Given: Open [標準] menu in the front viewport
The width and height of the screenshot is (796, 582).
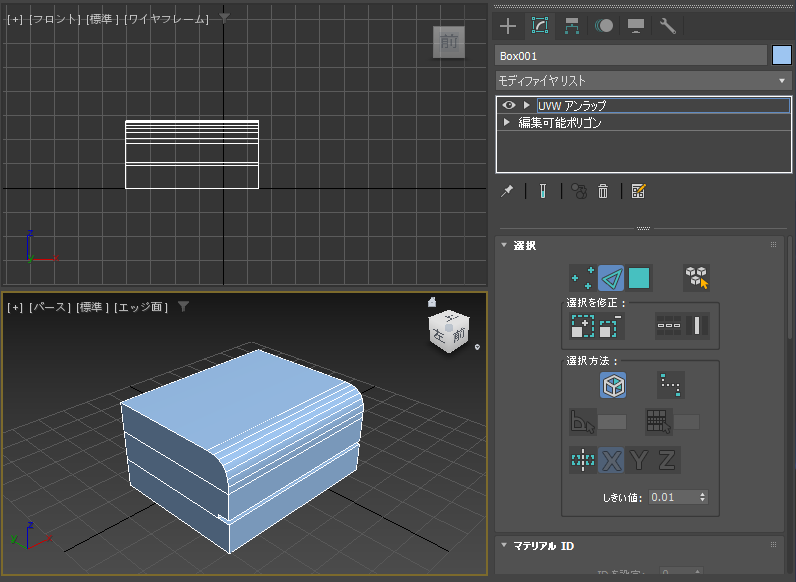Looking at the screenshot, I should [102, 19].
